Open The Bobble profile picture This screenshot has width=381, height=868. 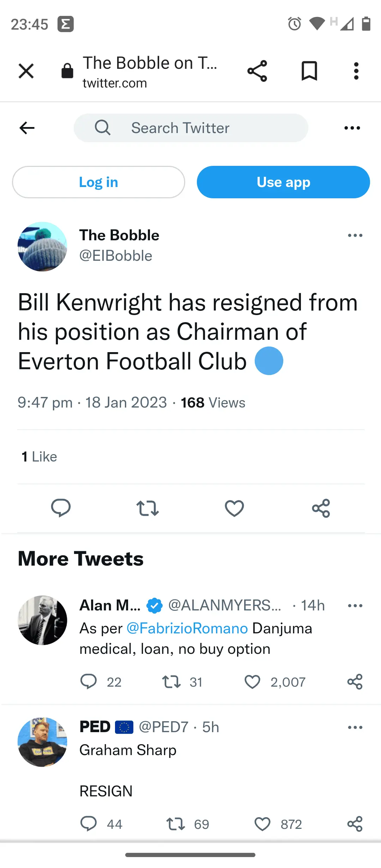pyautogui.click(x=42, y=247)
